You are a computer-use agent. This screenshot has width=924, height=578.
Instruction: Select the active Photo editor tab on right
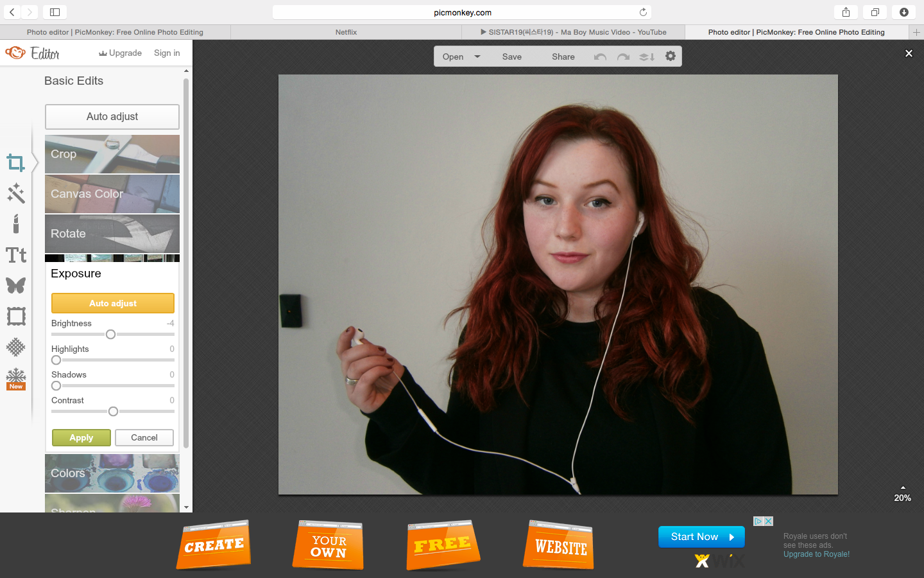(797, 32)
